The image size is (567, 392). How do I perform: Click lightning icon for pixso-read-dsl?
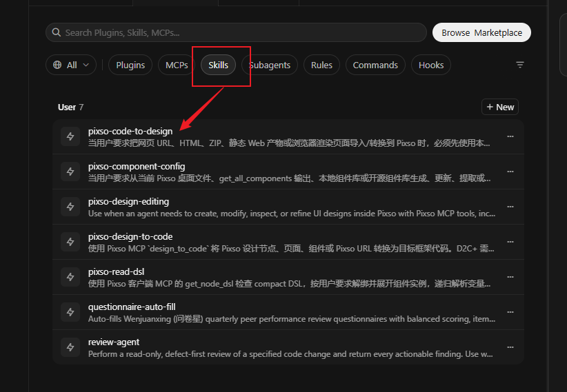(70, 277)
